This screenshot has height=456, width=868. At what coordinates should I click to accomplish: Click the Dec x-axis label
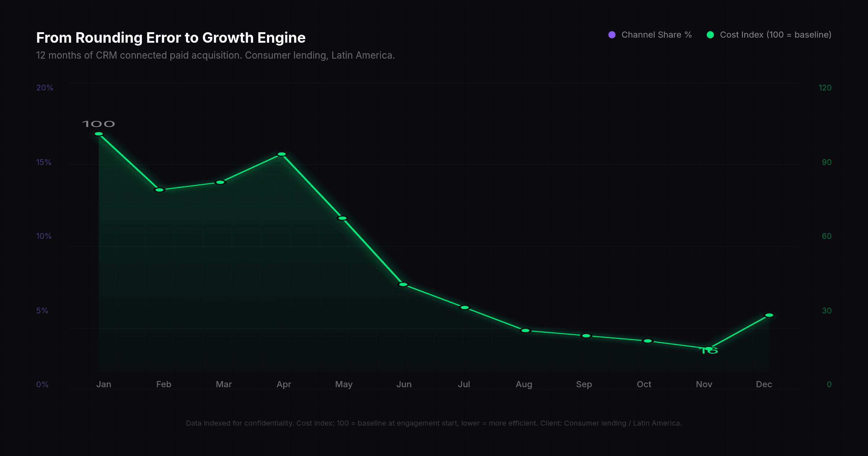tap(764, 384)
